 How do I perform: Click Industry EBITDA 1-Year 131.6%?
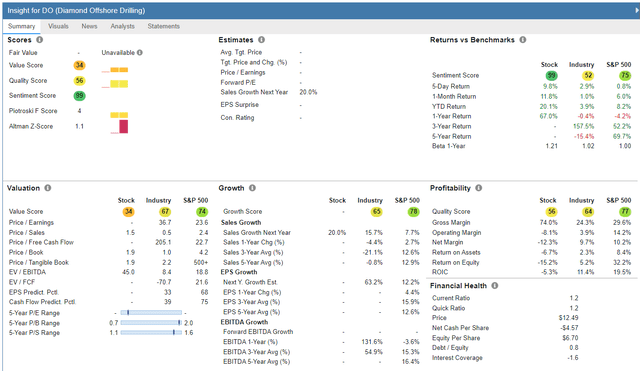click(x=372, y=342)
